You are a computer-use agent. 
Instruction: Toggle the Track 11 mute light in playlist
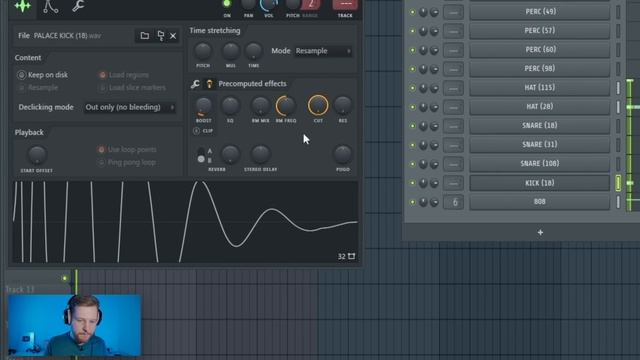64,278
